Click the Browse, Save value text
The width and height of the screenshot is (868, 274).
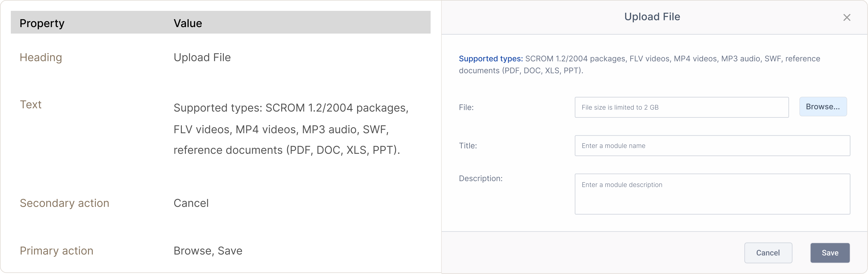[x=208, y=251]
